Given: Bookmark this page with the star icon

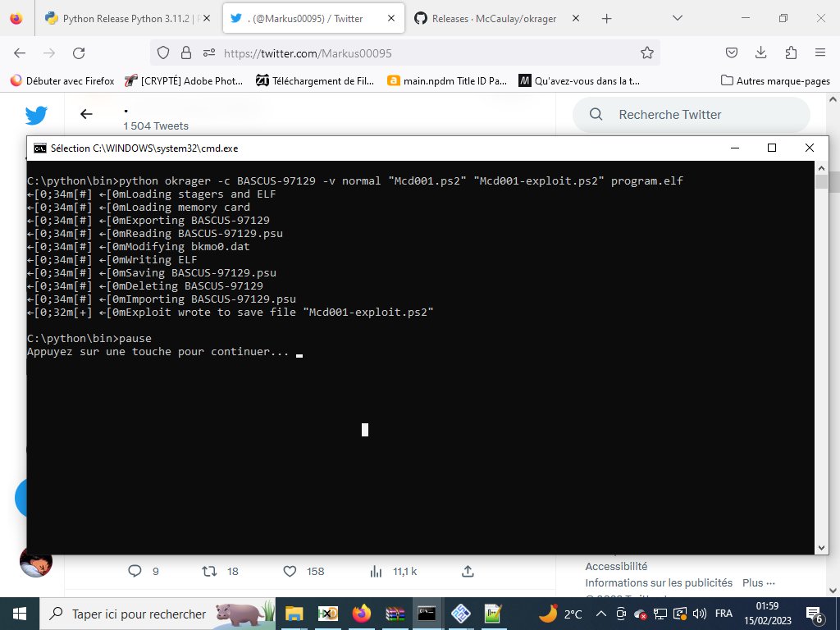Looking at the screenshot, I should pos(647,53).
